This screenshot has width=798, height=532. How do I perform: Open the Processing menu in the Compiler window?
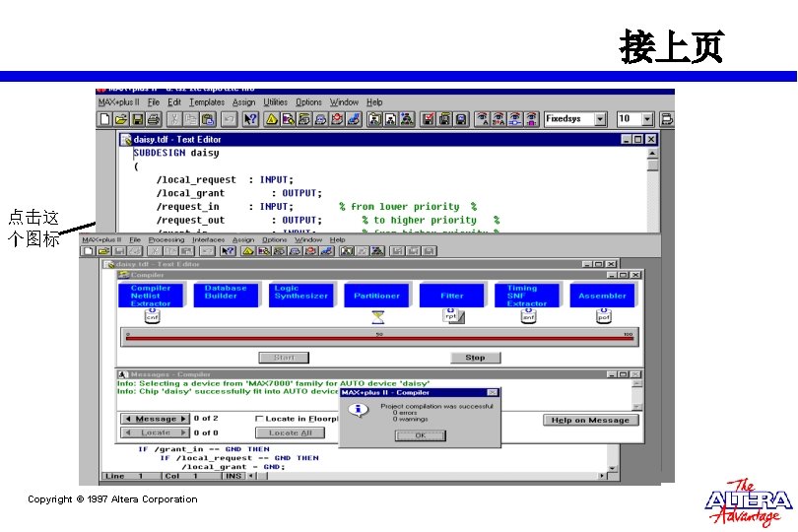(166, 239)
